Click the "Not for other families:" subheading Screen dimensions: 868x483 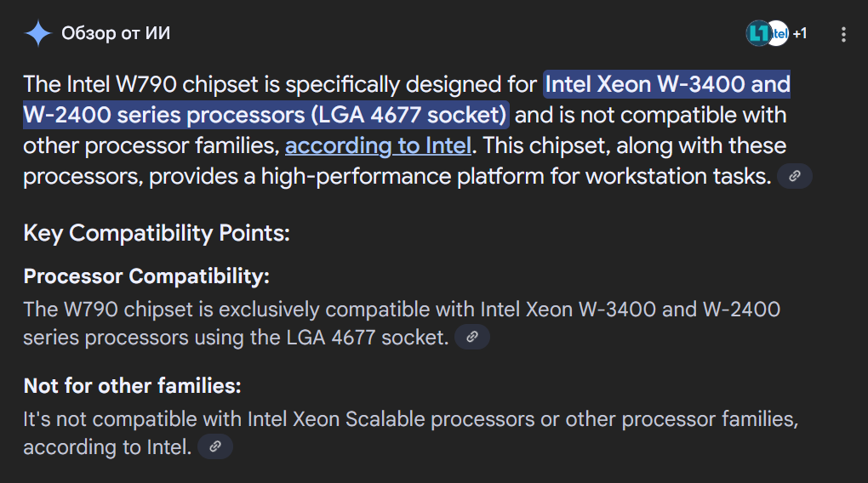(132, 385)
